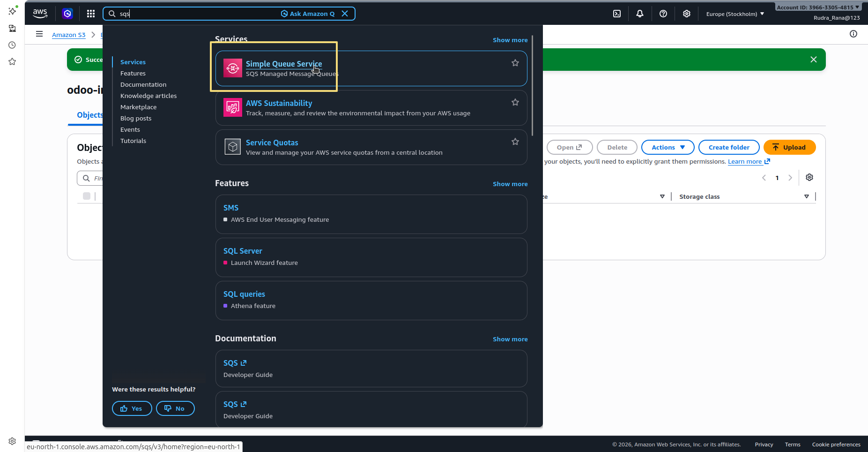Open the help question mark icon
Viewport: 868px width, 452px height.
point(663,14)
